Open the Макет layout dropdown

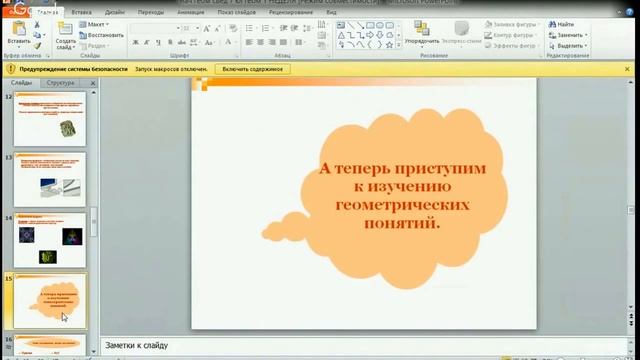[x=94, y=24]
